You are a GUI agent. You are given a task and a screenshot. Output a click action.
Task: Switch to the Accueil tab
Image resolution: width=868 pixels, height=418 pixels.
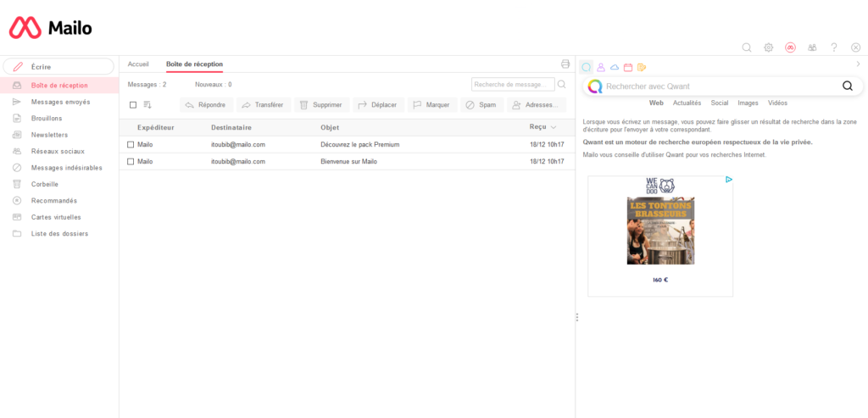tap(138, 64)
